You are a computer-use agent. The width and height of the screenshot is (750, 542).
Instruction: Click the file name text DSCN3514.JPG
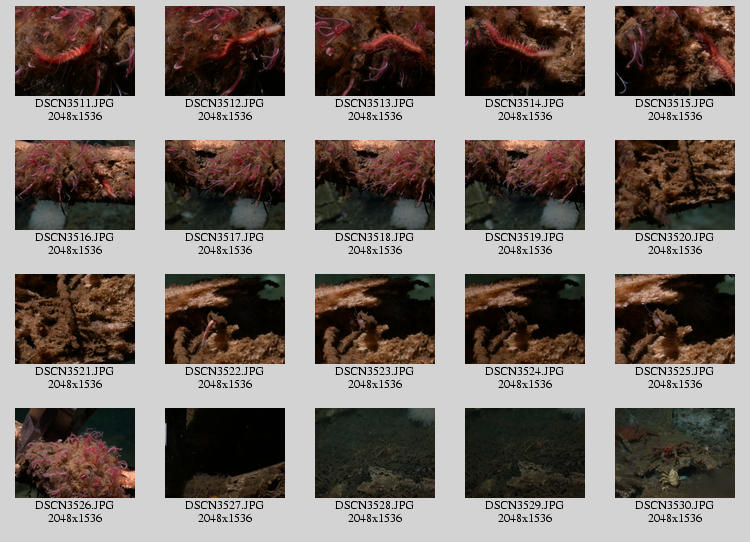pyautogui.click(x=525, y=103)
